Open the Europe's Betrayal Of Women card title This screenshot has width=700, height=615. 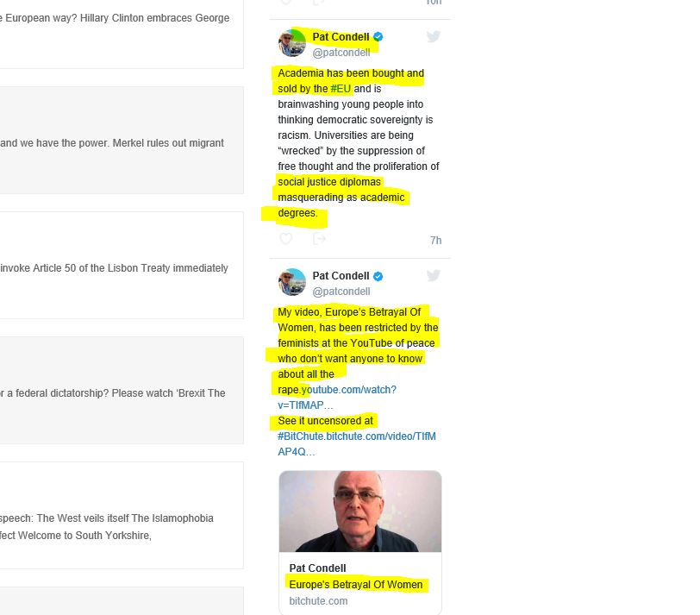click(356, 584)
